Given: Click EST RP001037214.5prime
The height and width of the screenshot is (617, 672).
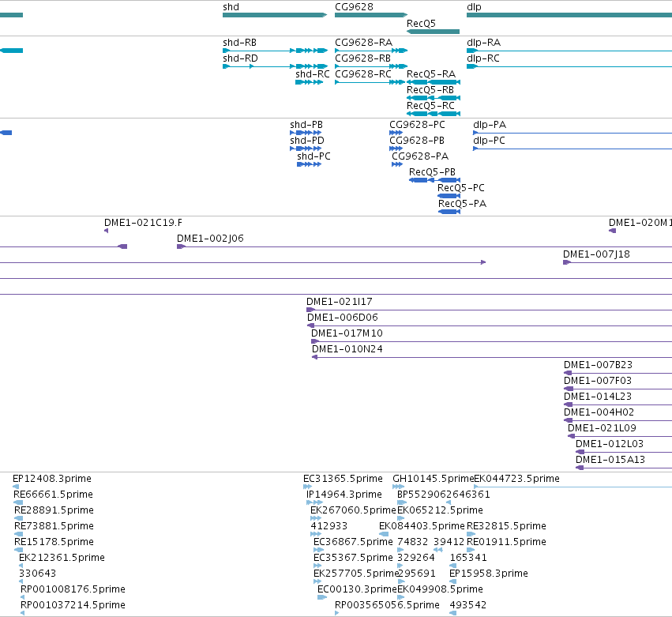Looking at the screenshot, I should (23, 613).
